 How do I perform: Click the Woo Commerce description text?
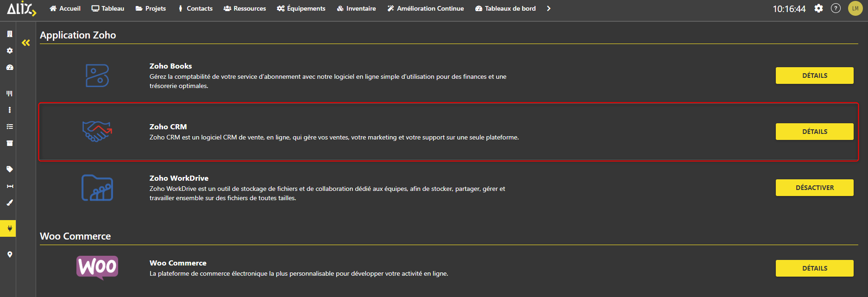point(299,274)
